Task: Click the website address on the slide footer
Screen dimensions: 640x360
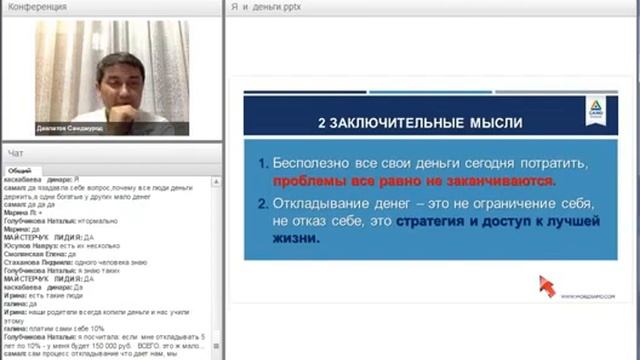Action: 588,297
